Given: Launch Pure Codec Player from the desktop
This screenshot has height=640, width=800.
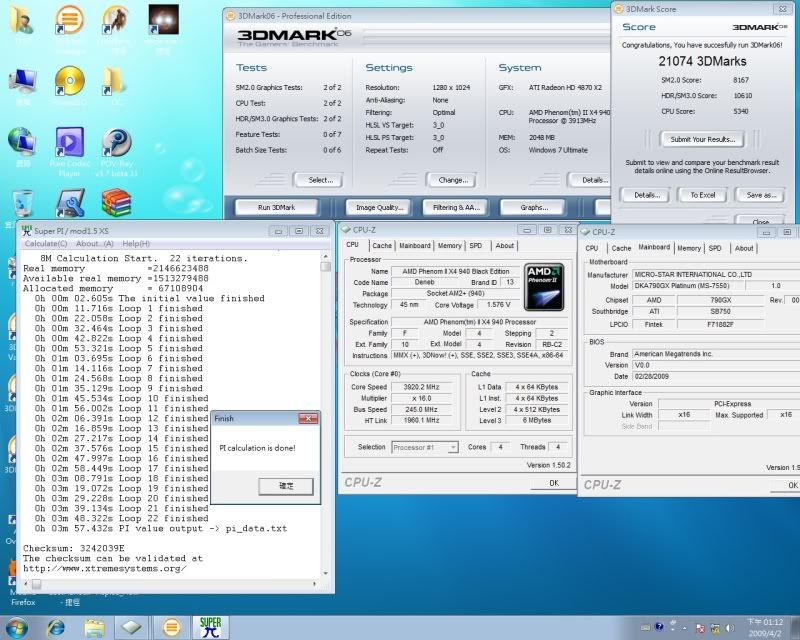Looking at the screenshot, I should click(69, 142).
